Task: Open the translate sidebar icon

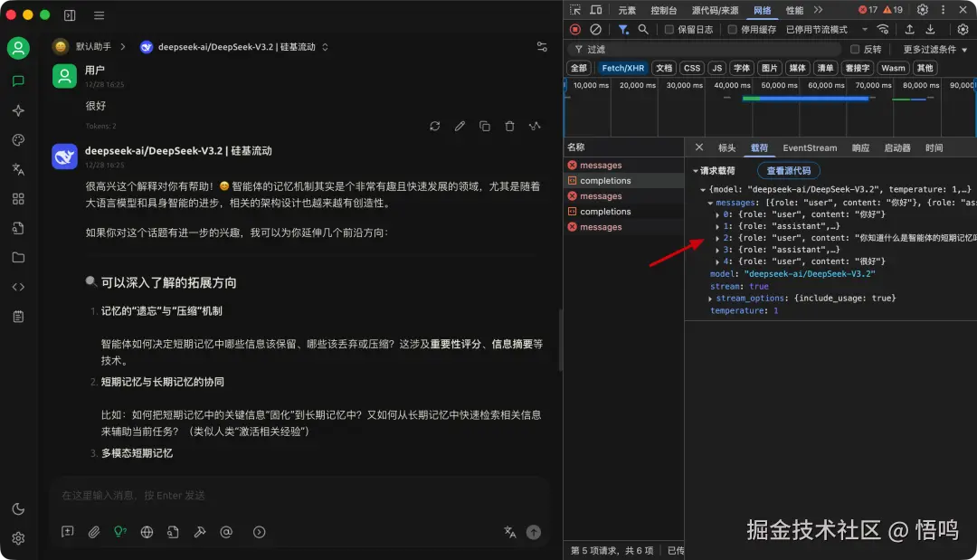Action: [18, 169]
